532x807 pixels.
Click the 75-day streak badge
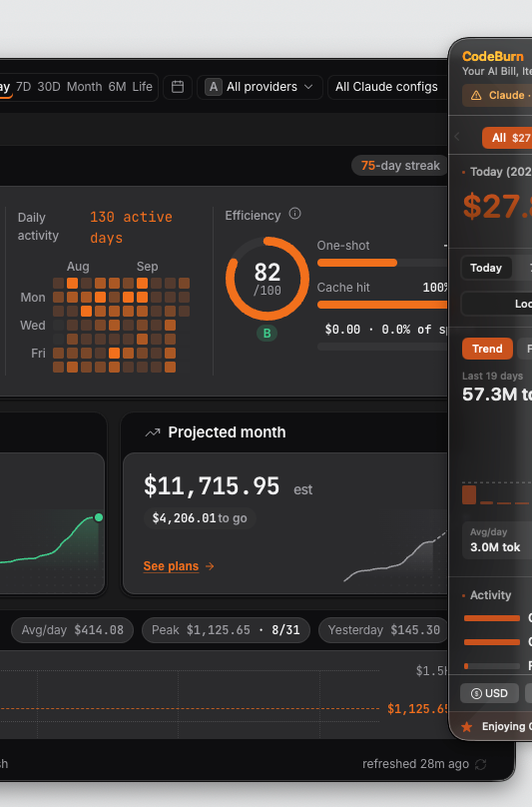coord(400,165)
